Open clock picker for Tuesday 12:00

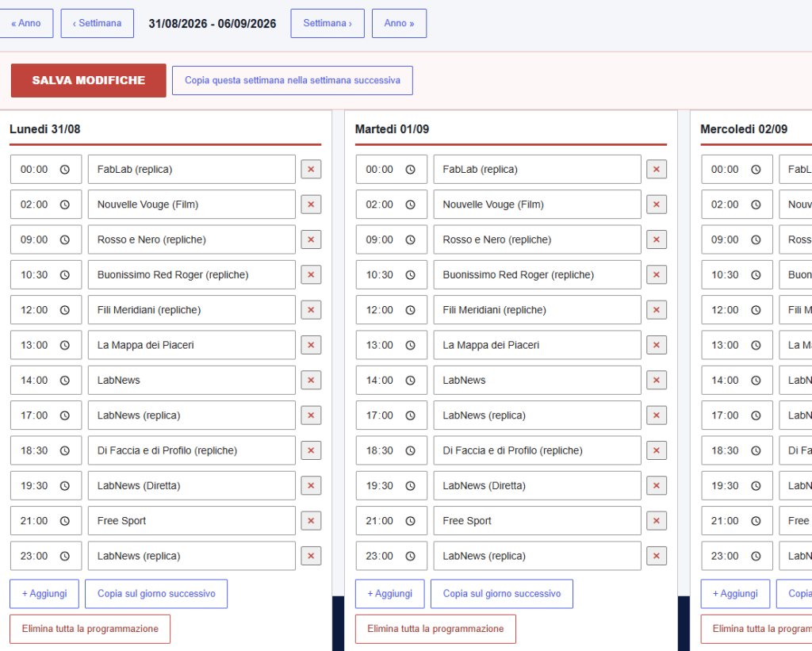pos(410,310)
